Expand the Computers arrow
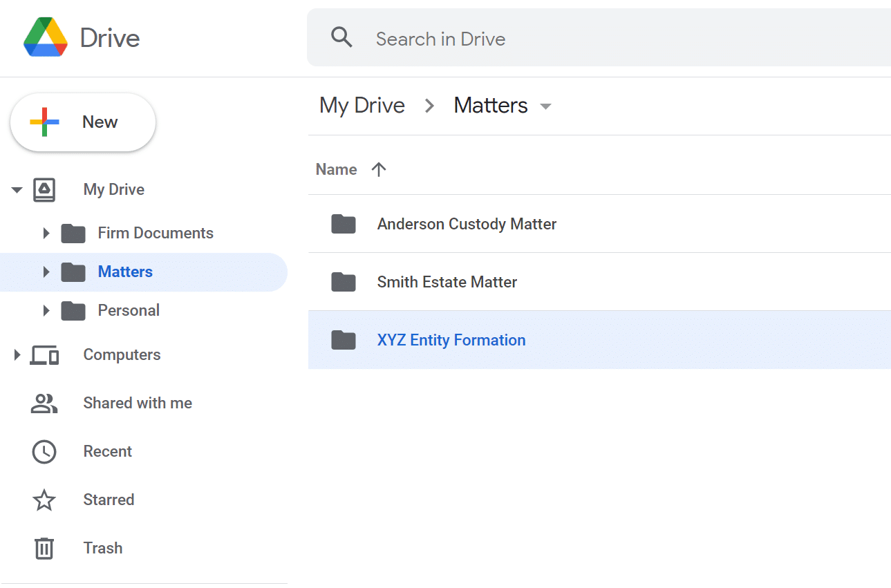The image size is (891, 588). point(17,355)
